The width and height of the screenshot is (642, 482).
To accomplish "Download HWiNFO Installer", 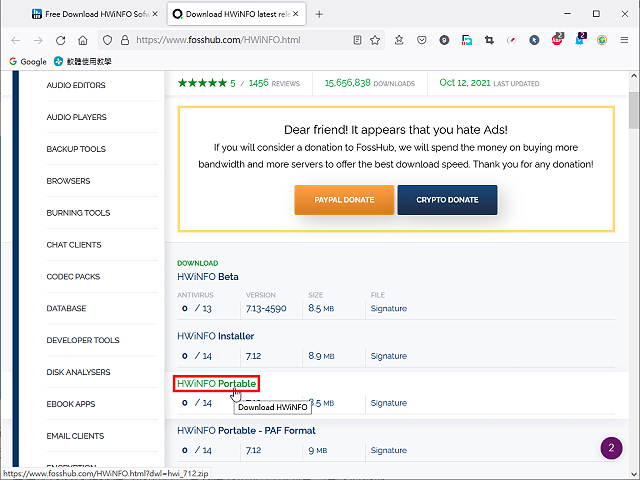I will [x=215, y=336].
